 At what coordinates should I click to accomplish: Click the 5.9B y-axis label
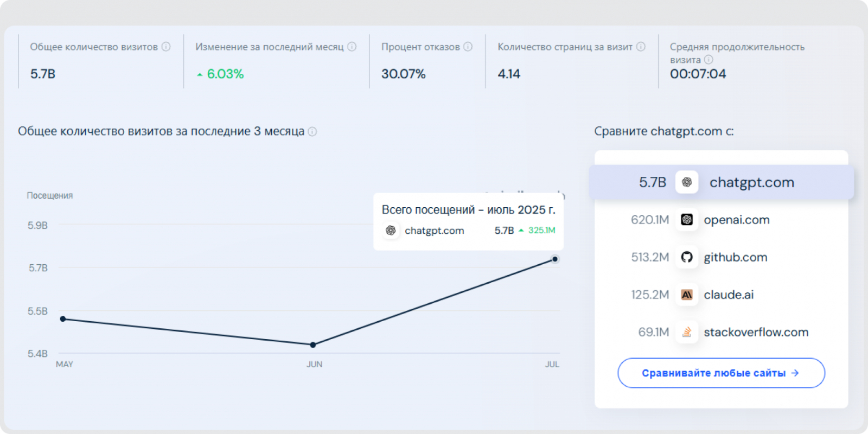(38, 225)
